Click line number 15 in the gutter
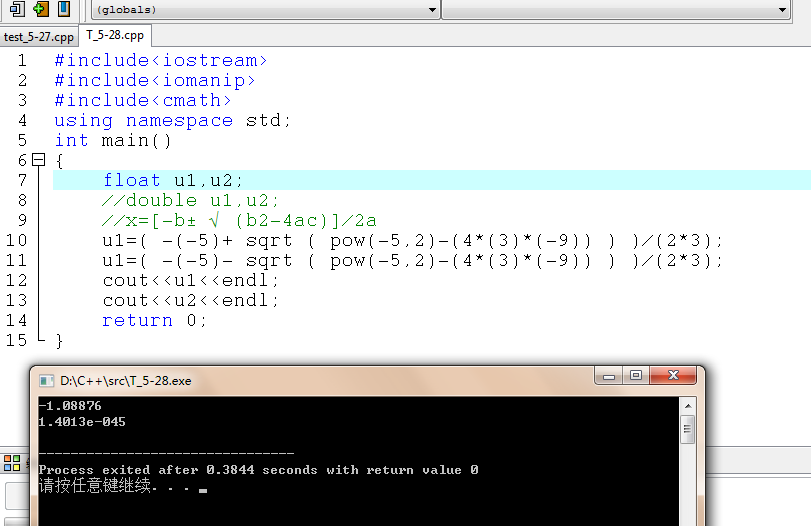The width and height of the screenshot is (811, 526). point(16,340)
